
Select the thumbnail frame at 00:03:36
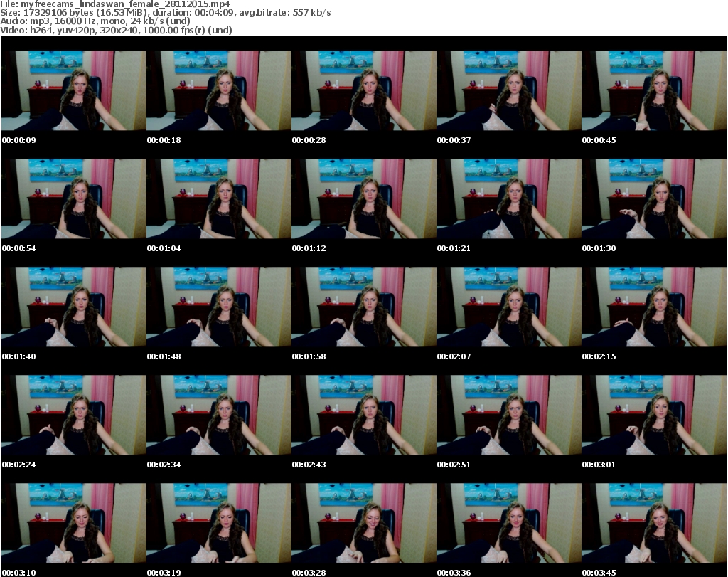coord(509,523)
